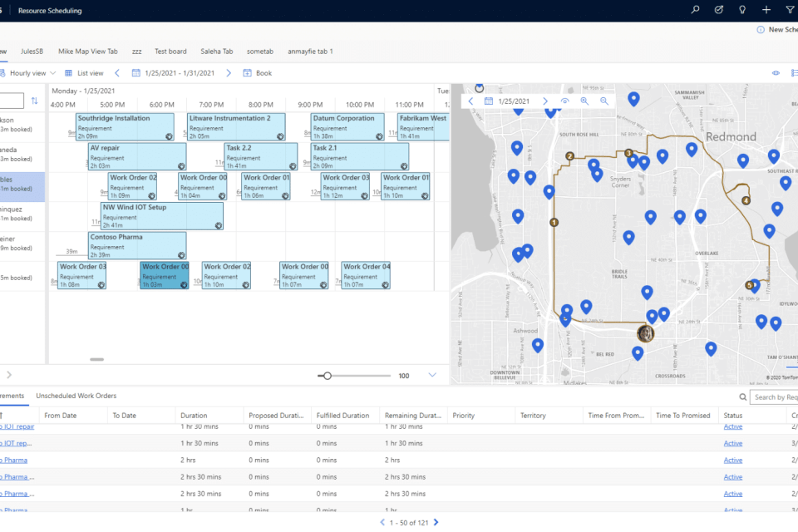Zoom in on the map
Viewport: 798px width, 532px height.
coord(584,101)
